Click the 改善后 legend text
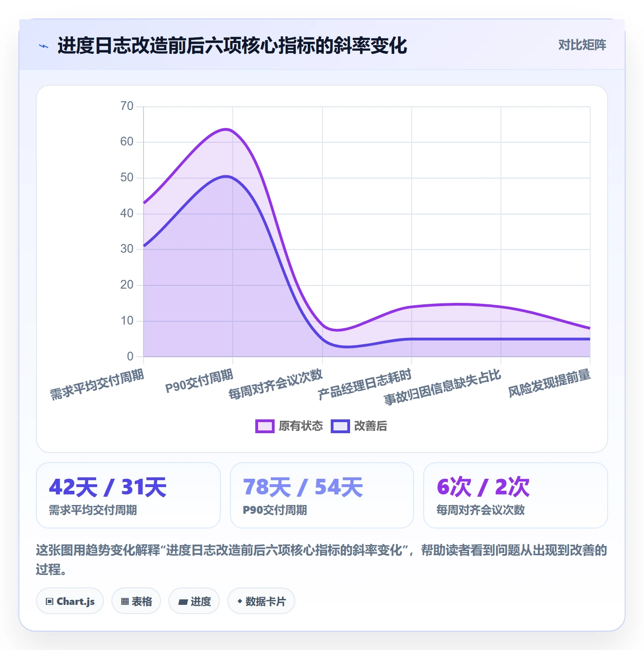This screenshot has width=644, height=650. (x=371, y=426)
